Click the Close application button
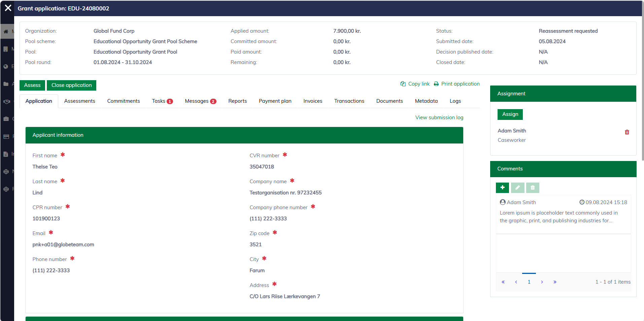The height and width of the screenshot is (321, 644). click(x=71, y=85)
